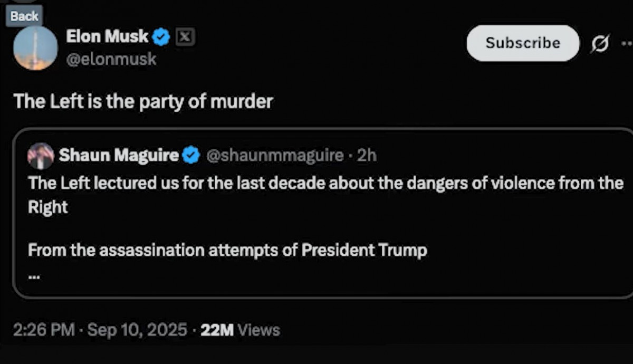Click the Shaun Maguire name in quoted post

tap(119, 155)
